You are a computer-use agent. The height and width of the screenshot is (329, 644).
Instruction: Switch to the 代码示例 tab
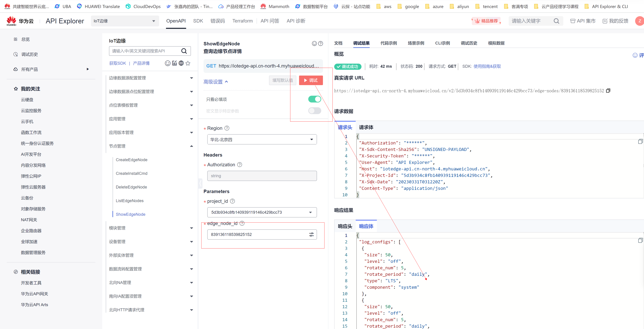tap(388, 43)
